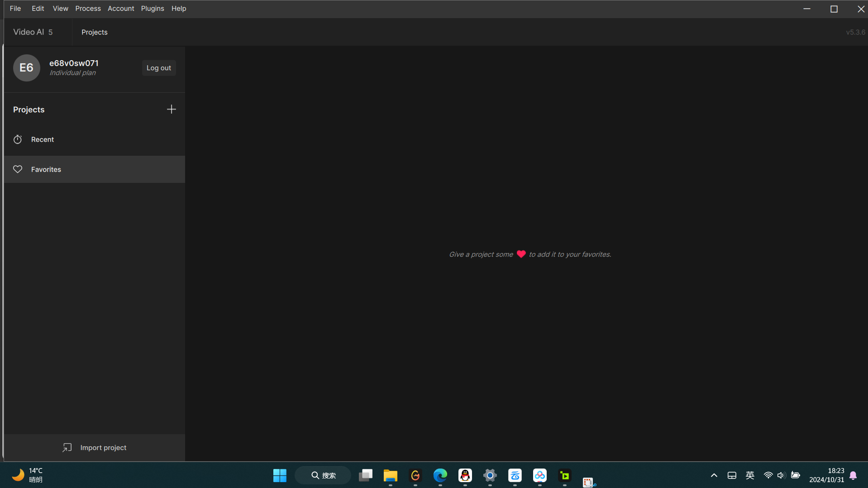Screen dimensions: 868x488
Task: Open File Explorer from the taskbar
Action: pyautogui.click(x=390, y=475)
